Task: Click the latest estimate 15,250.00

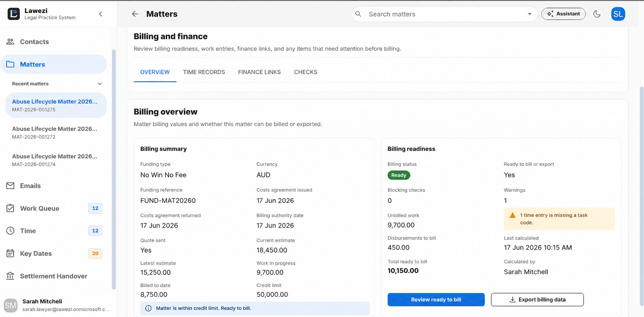Action: tap(156, 273)
